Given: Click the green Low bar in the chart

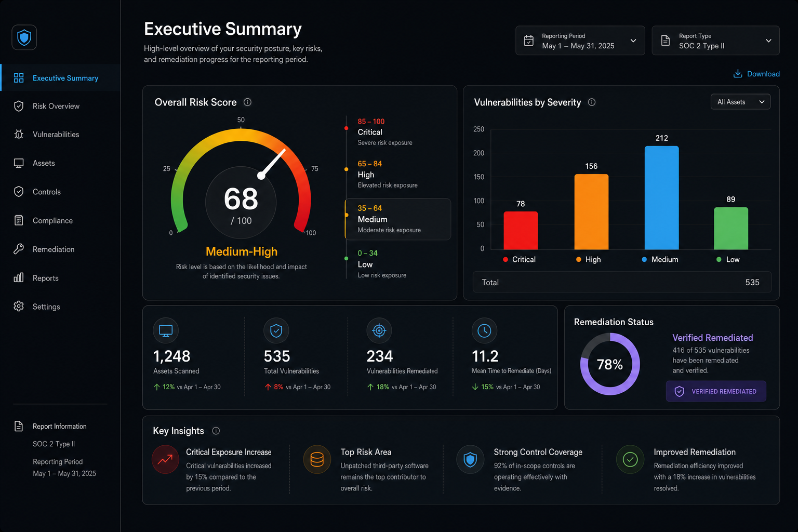Looking at the screenshot, I should pyautogui.click(x=731, y=229).
